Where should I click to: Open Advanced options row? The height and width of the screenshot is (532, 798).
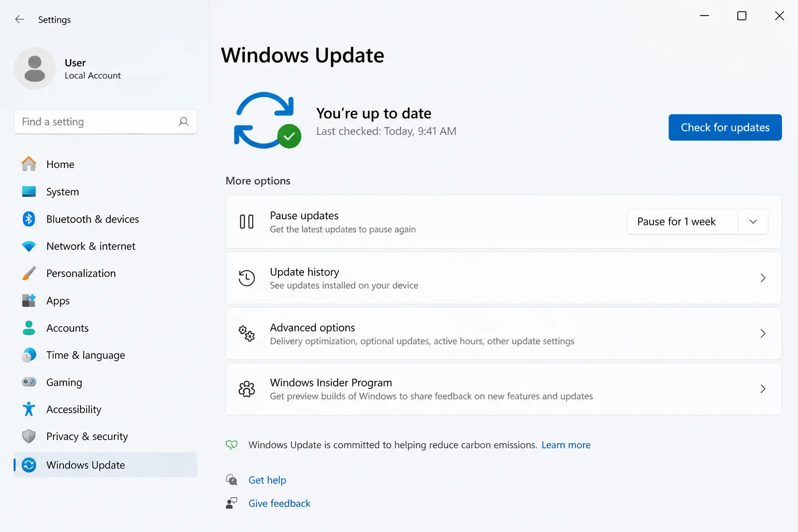(x=503, y=334)
